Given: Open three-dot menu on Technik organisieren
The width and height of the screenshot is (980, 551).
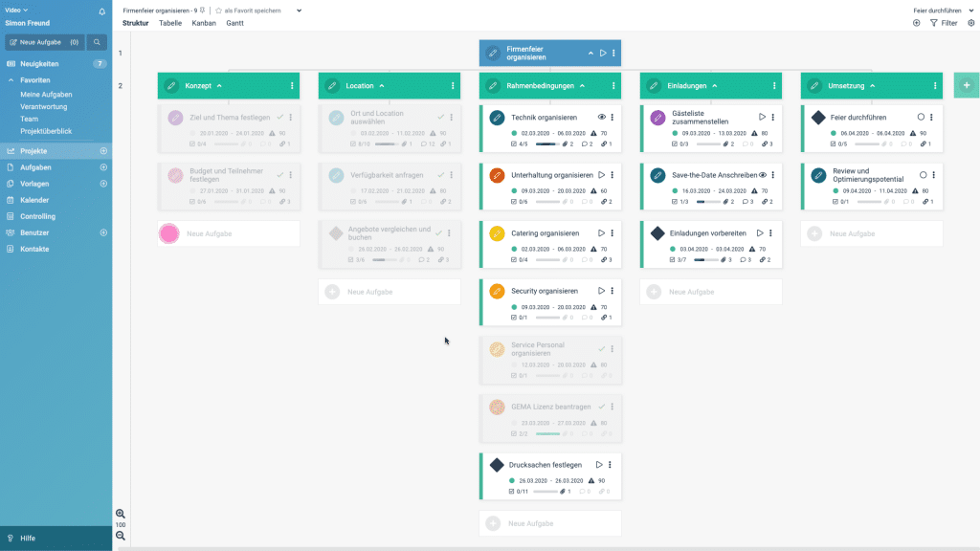Looking at the screenshot, I should point(612,118).
